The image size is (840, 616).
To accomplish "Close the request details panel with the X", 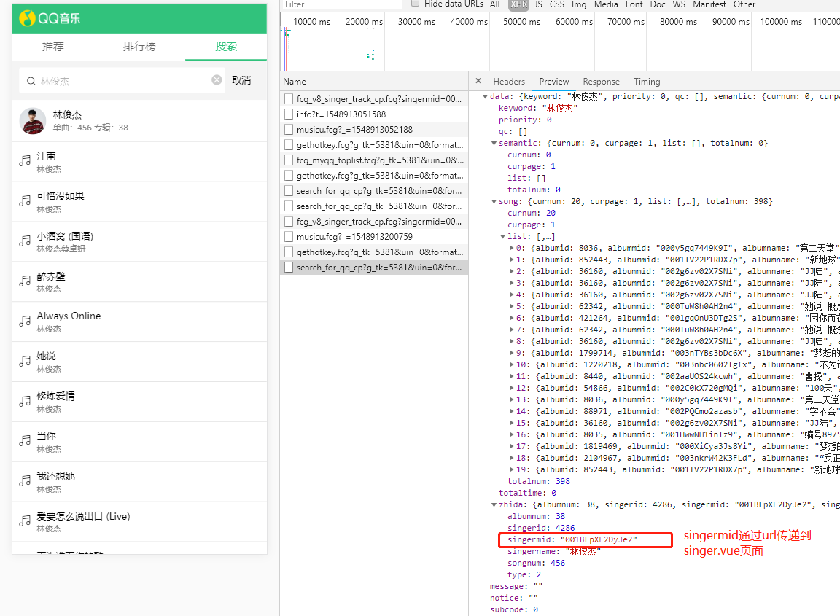I will pyautogui.click(x=478, y=81).
